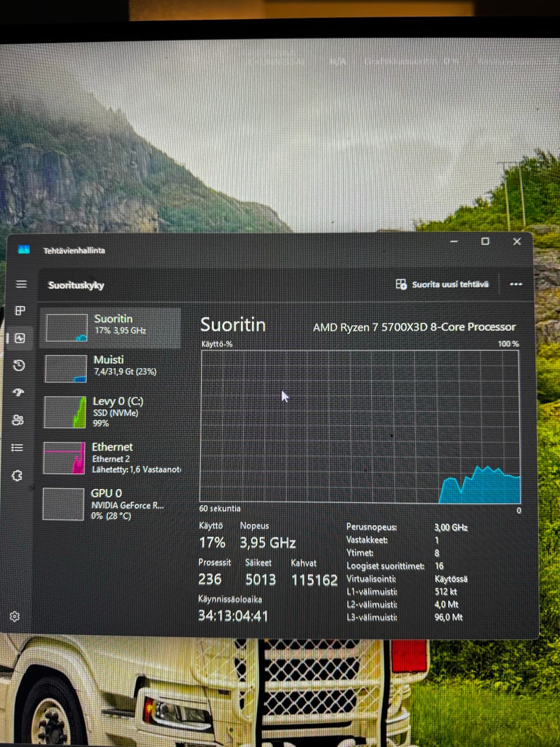The height and width of the screenshot is (747, 560).
Task: Click the Tehtävienhallinta app icon in the title bar
Action: [24, 249]
